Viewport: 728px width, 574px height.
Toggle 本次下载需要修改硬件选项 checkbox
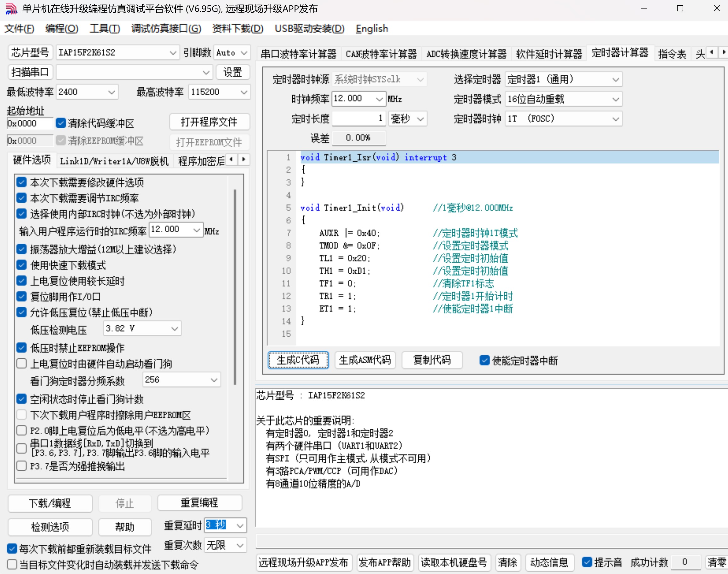(21, 182)
